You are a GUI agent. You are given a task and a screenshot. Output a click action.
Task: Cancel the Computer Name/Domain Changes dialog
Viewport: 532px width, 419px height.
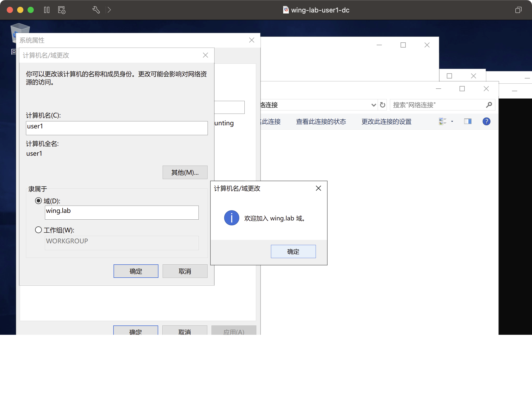[x=185, y=271]
